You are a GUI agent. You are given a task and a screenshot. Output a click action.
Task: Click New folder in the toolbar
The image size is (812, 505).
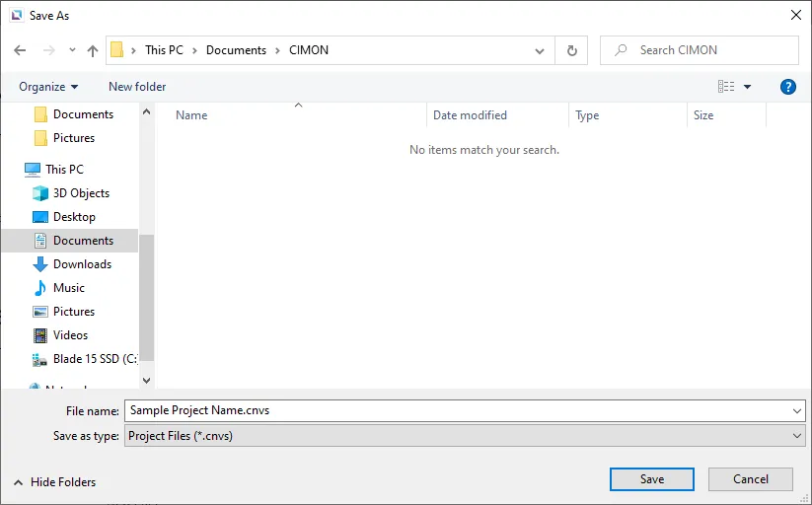(137, 87)
